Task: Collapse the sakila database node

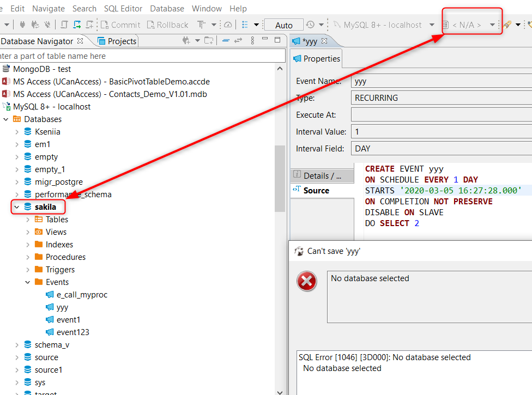Action: (17, 207)
